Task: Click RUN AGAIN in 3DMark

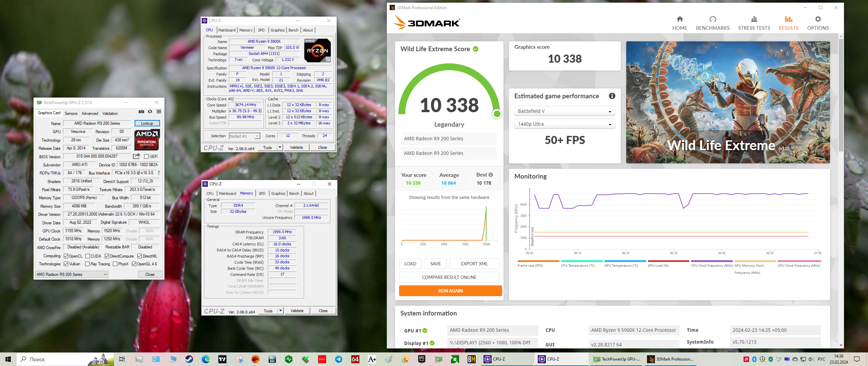Action: [x=450, y=291]
